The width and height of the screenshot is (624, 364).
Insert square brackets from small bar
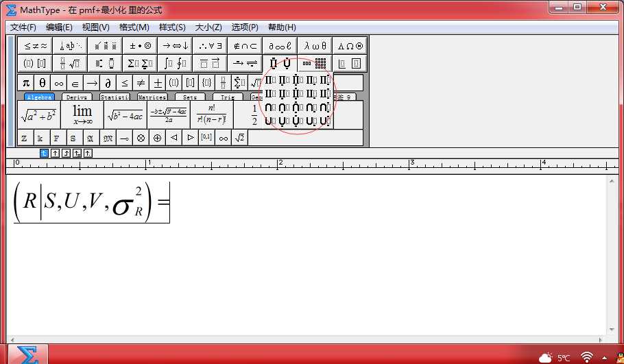point(190,83)
